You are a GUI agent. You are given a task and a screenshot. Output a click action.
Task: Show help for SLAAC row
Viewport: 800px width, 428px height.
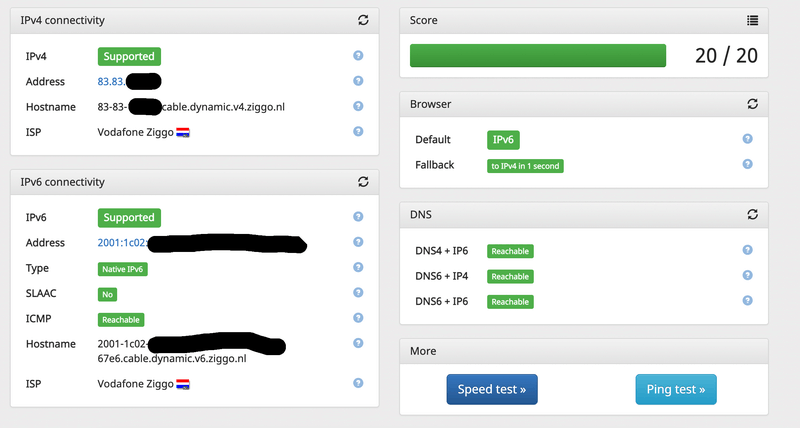[x=358, y=294]
